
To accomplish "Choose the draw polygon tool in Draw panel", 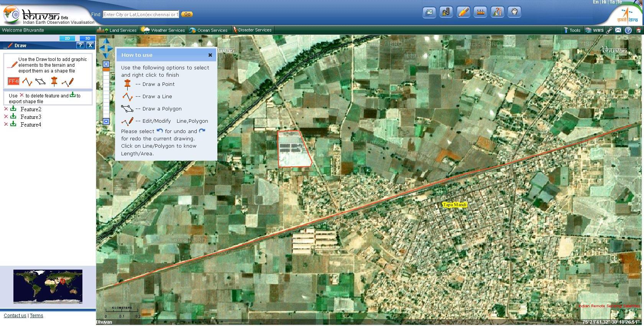I will point(40,82).
